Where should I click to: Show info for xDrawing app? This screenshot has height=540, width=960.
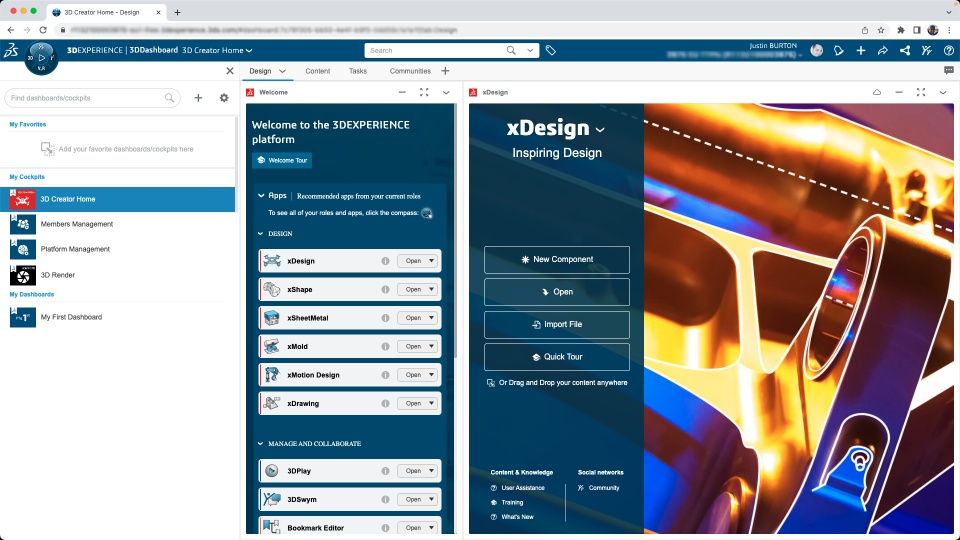tap(385, 403)
